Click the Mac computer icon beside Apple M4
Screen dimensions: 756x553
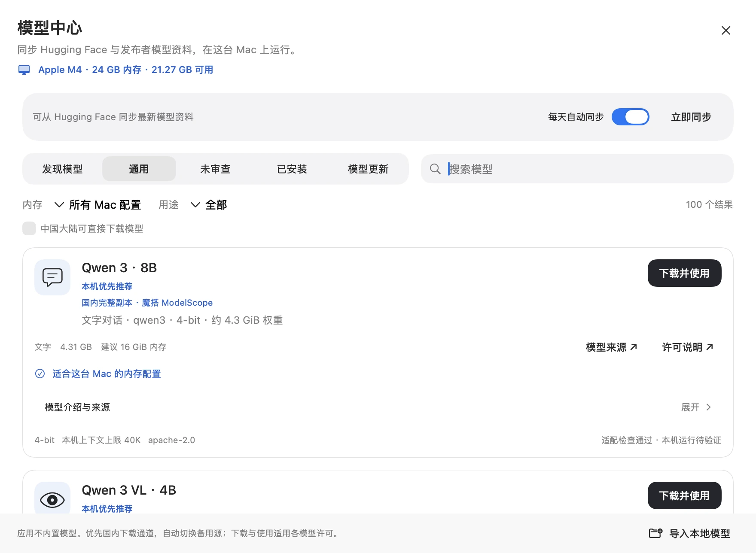click(24, 70)
